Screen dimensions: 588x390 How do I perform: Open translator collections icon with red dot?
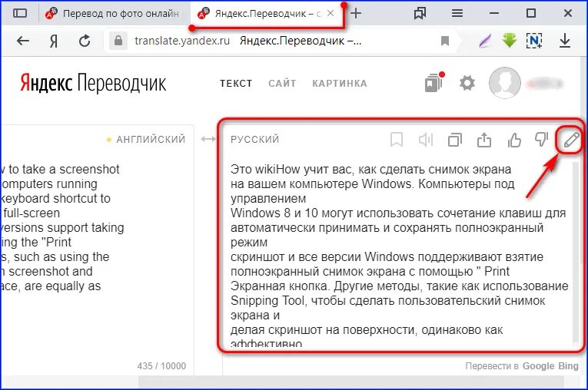434,82
